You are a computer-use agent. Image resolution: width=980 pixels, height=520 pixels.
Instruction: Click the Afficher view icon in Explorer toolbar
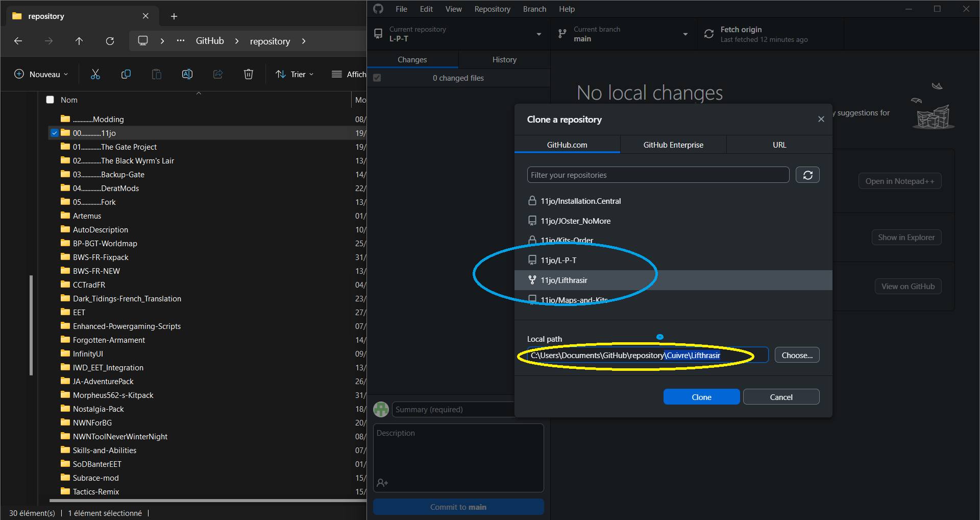point(337,74)
